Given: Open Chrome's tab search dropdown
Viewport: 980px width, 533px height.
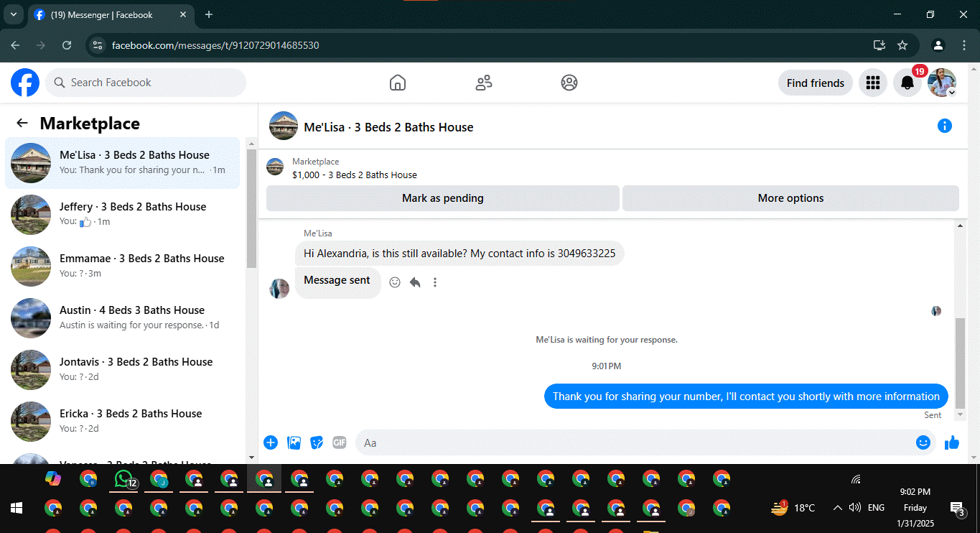Looking at the screenshot, I should [13, 14].
